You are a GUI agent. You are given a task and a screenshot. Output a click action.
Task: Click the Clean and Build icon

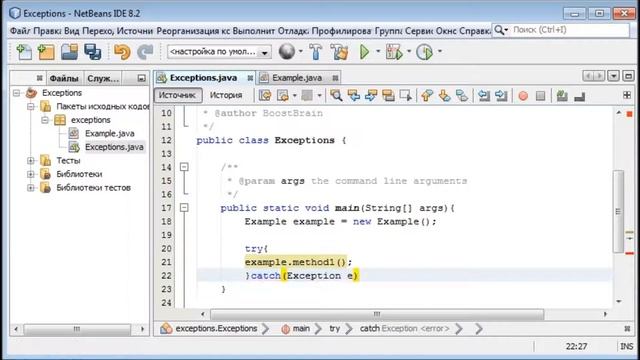[x=339, y=52]
